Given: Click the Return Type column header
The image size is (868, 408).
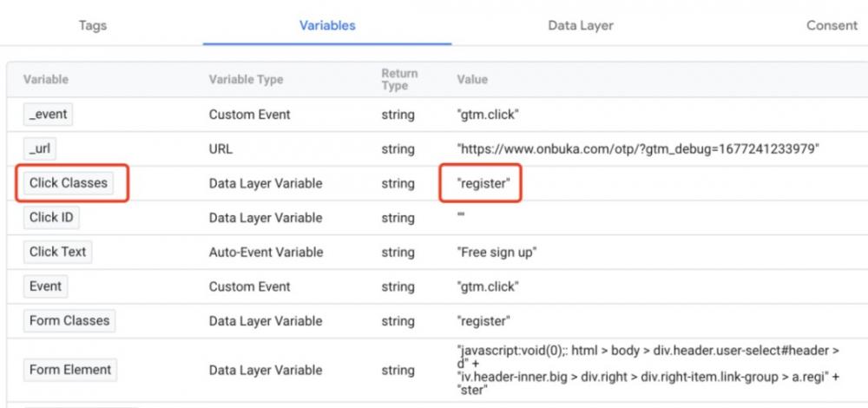Looking at the screenshot, I should coord(399,79).
